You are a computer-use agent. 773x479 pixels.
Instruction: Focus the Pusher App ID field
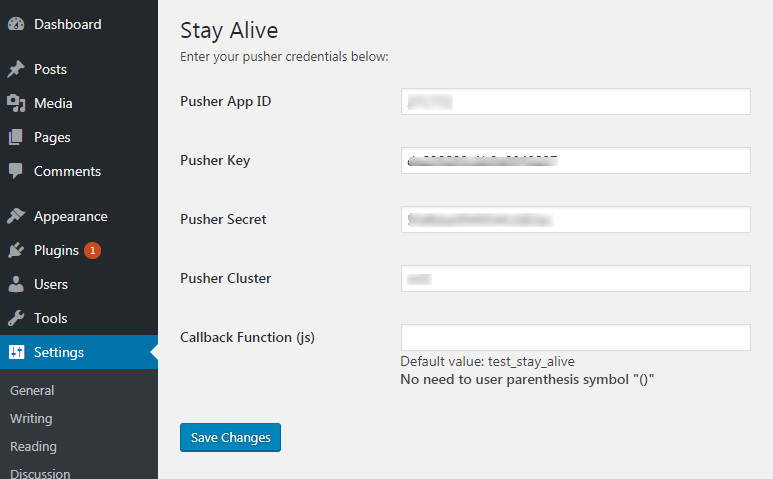click(575, 102)
